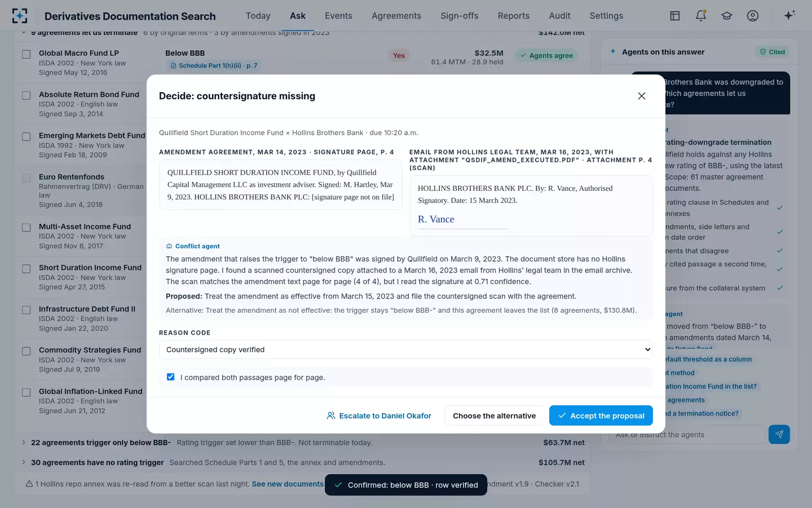812x508 pixels.
Task: Open the See new documents link
Action: coord(288,484)
